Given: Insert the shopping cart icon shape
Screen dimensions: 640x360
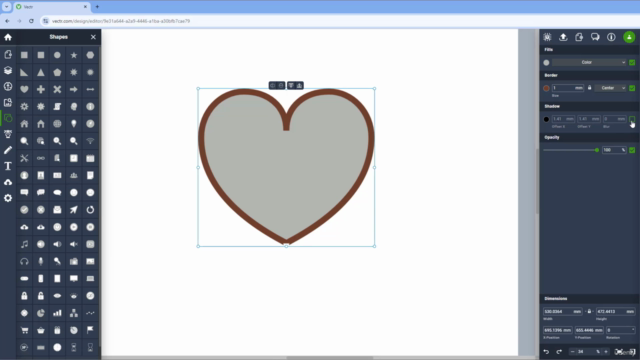Looking at the screenshot, I should pyautogui.click(x=24, y=330).
